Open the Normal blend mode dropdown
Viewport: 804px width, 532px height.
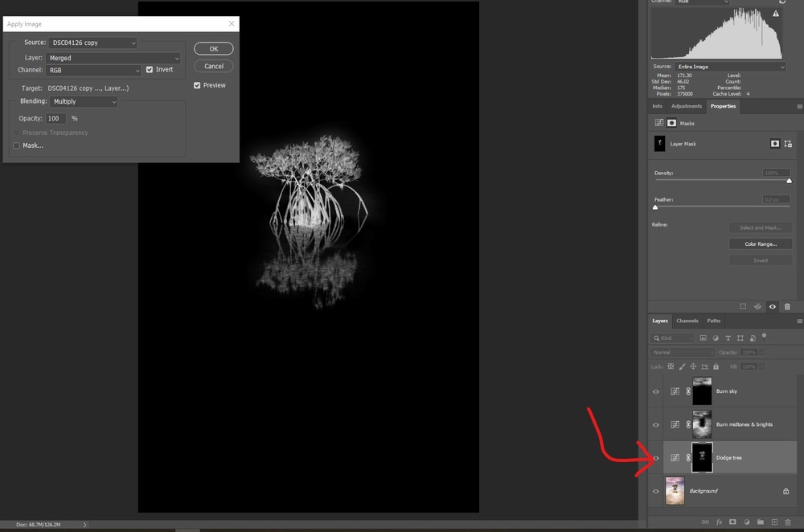point(683,353)
